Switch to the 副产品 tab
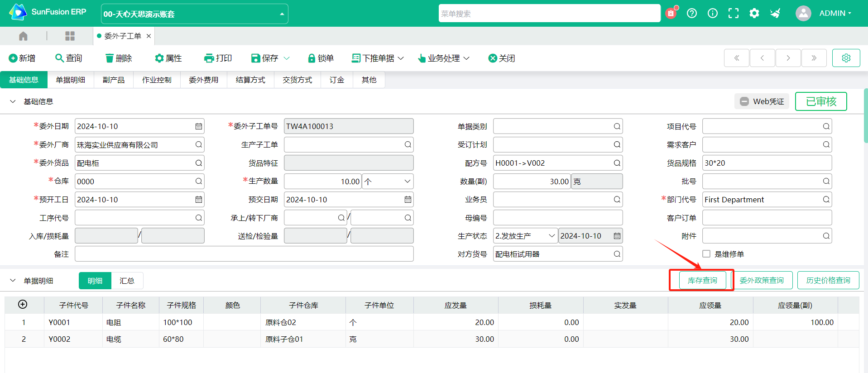 point(114,80)
